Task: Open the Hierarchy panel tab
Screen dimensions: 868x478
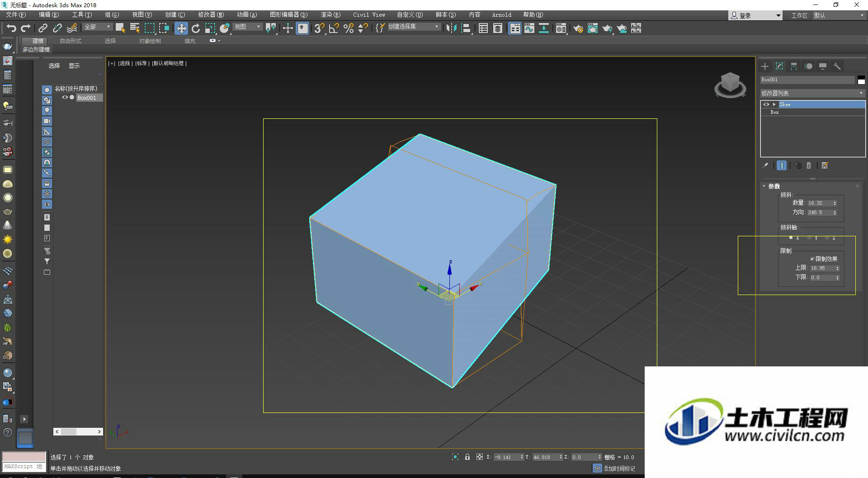Action: 794,66
